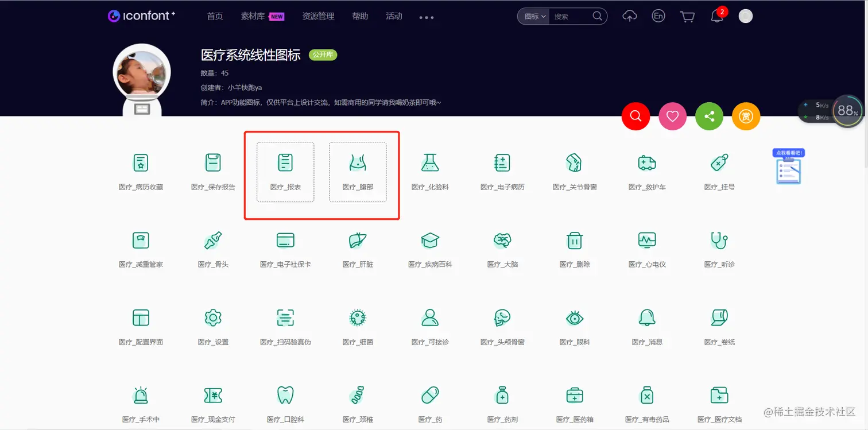Image resolution: width=868 pixels, height=430 pixels.
Task: Click the magnifier in the search box
Action: pyautogui.click(x=598, y=16)
